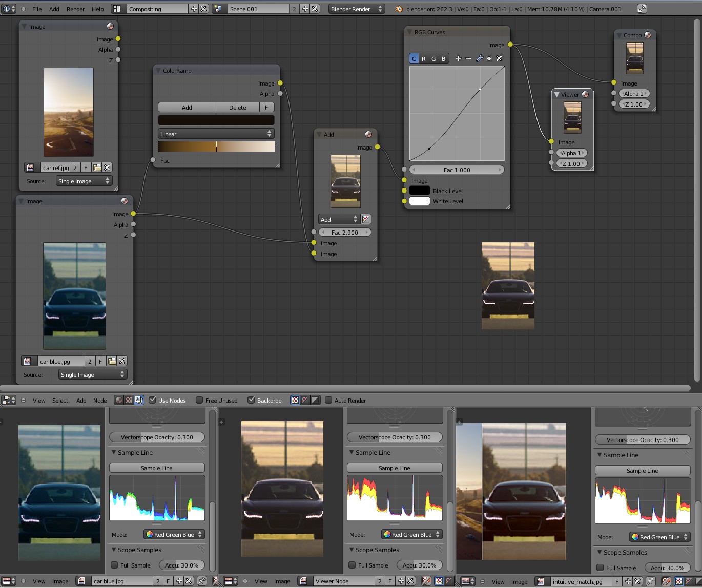702x588 pixels.
Task: Toggle fullscreen with the maximize screen icon
Action: [642, 9]
